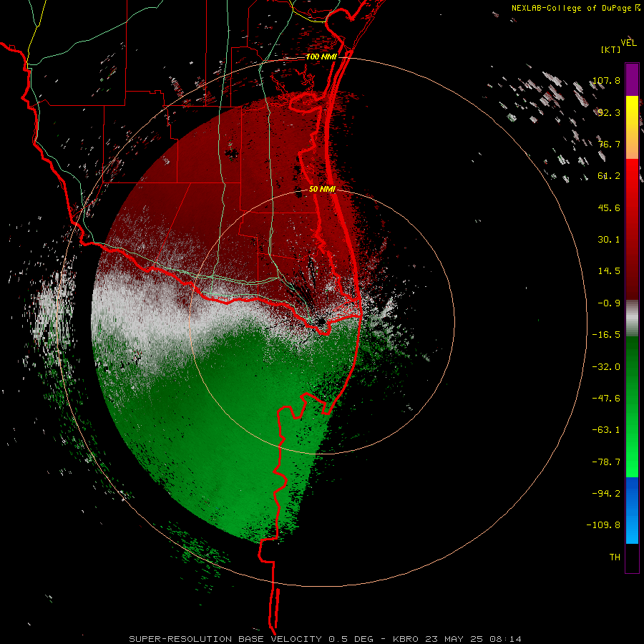Click the [KT] units label

(611, 49)
